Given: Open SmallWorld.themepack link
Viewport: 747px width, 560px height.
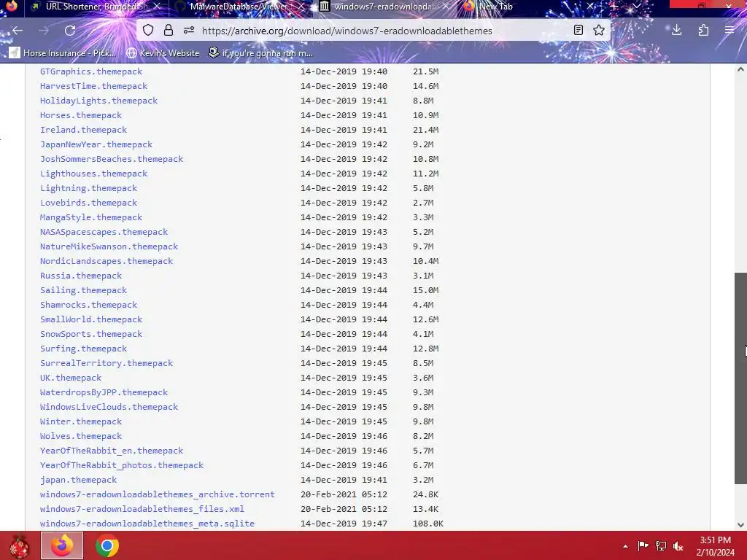Looking at the screenshot, I should (91, 319).
